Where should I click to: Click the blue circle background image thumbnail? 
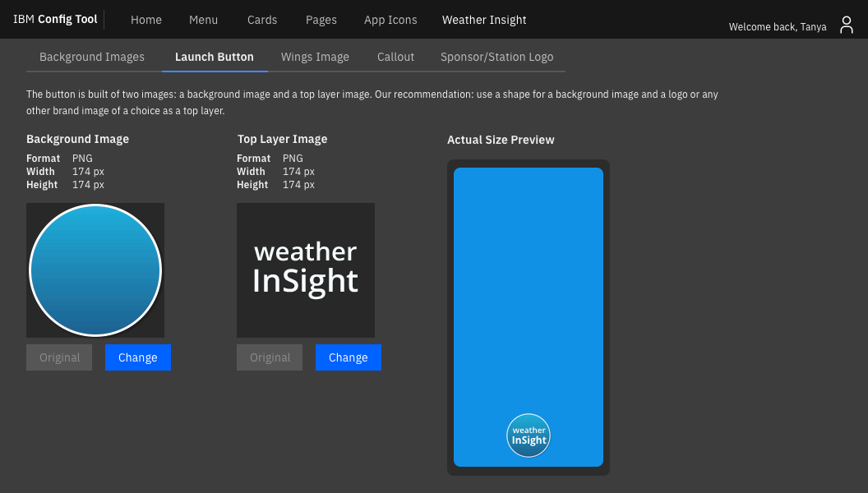click(95, 270)
